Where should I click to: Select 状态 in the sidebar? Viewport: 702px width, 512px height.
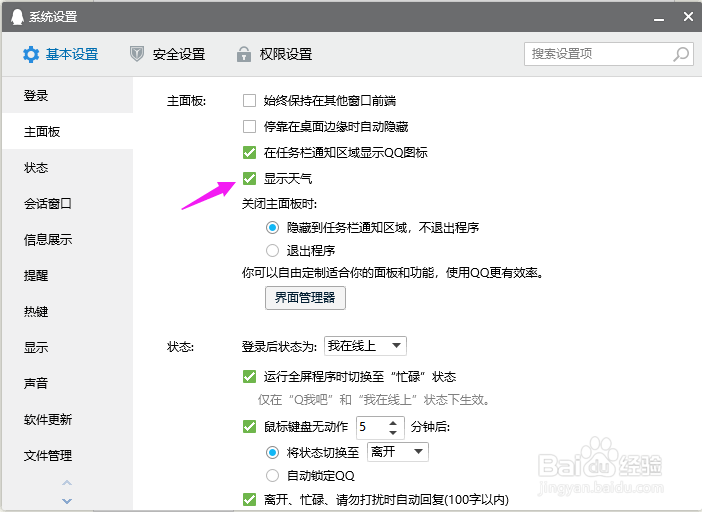tap(68, 167)
